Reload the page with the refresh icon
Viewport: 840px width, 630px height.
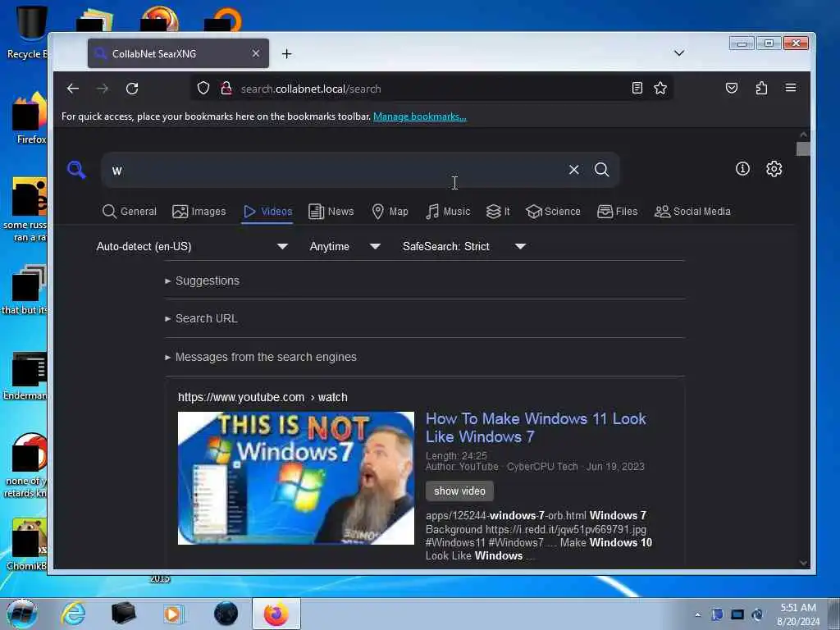coord(132,89)
